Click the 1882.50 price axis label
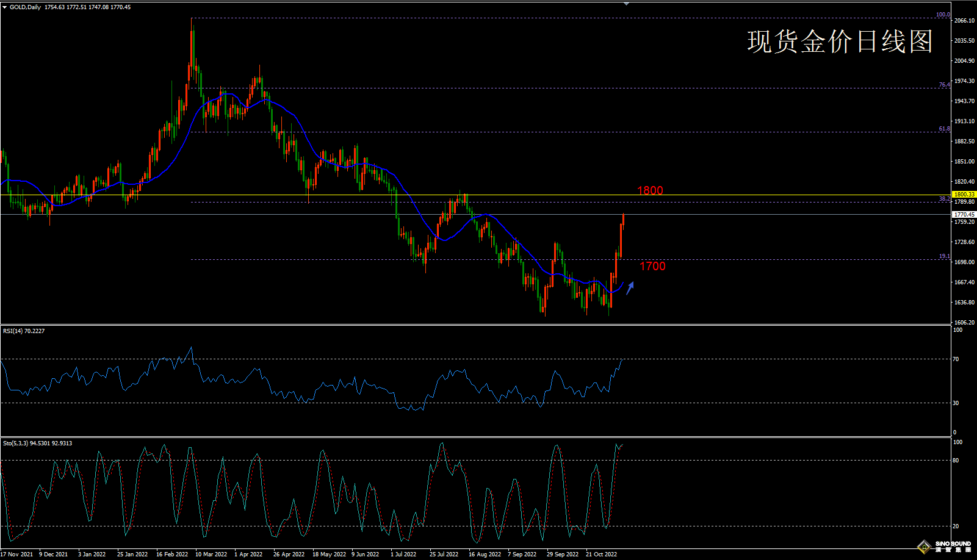Image resolution: width=977 pixels, height=560 pixels. (x=965, y=142)
